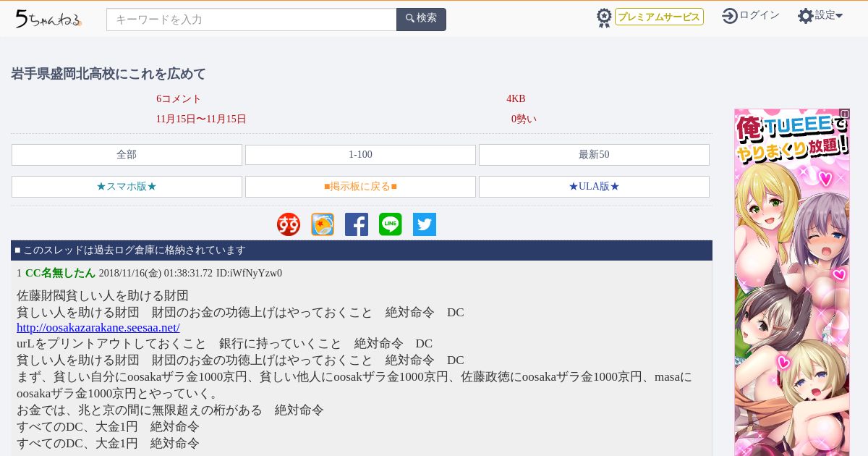Click the 4KB size text
868x456 pixels.
pyautogui.click(x=516, y=99)
